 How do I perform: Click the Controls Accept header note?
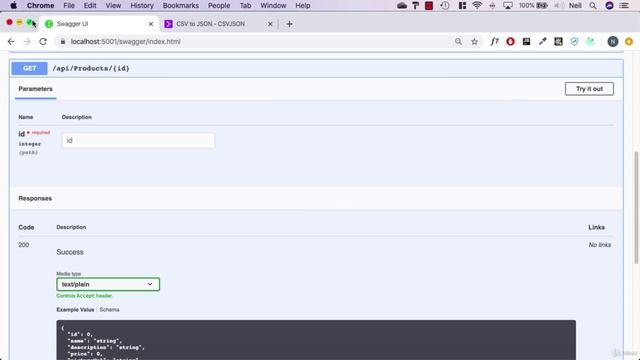tap(84, 296)
